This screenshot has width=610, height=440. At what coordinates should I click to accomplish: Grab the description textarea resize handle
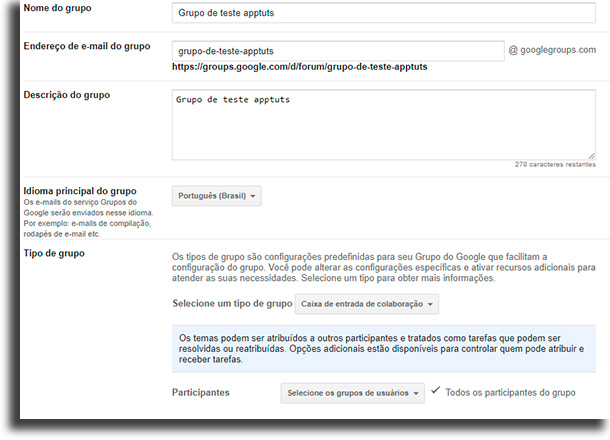pos(592,156)
